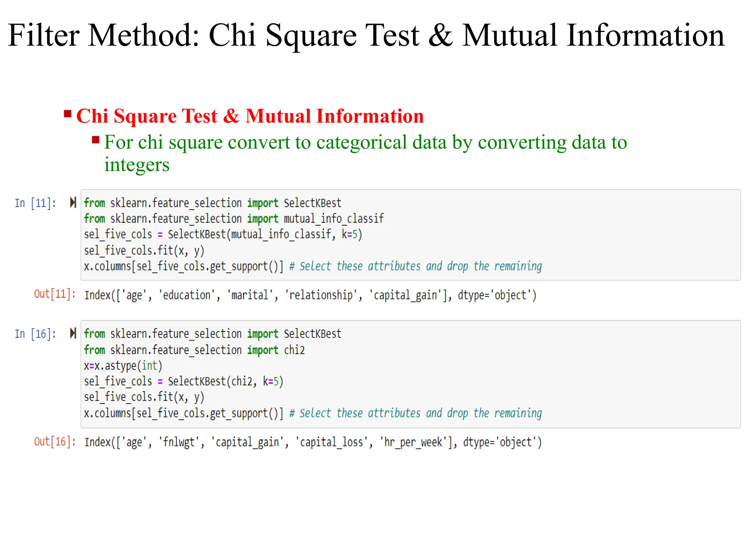Click the Out[11] Index result with 'marital'
This screenshot has width=747, height=560.
(x=310, y=295)
